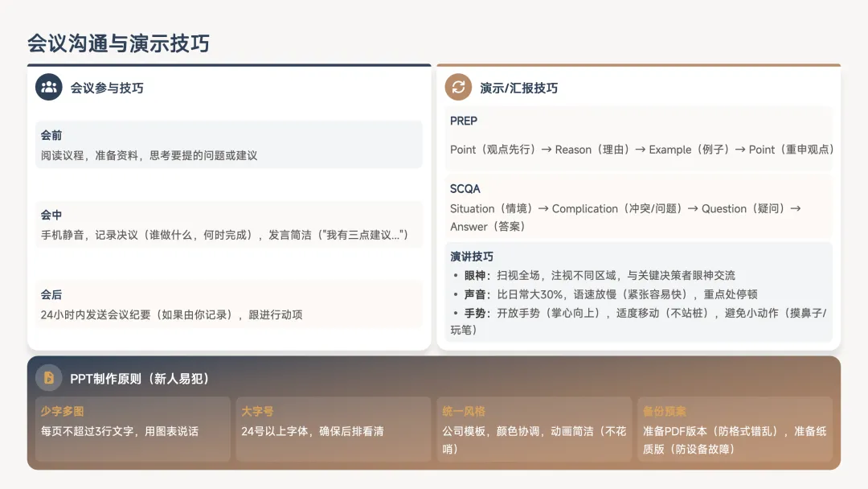Select the 会后 label

tap(51, 294)
